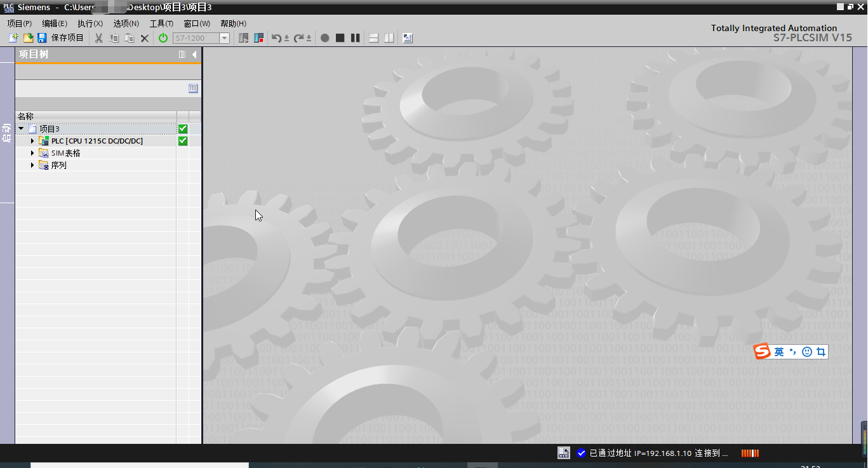Click green status checkmark for 项目3
This screenshot has height=468, width=868.
coord(183,128)
